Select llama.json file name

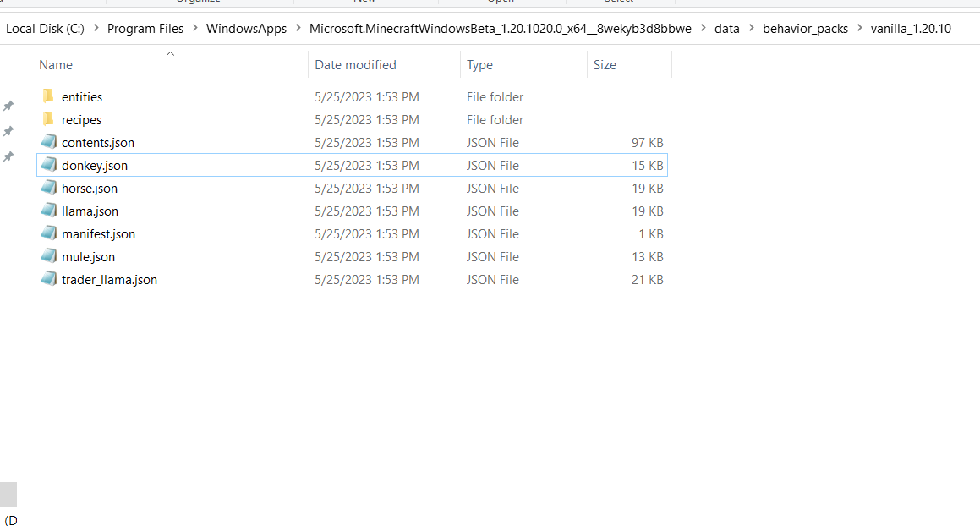coord(90,211)
